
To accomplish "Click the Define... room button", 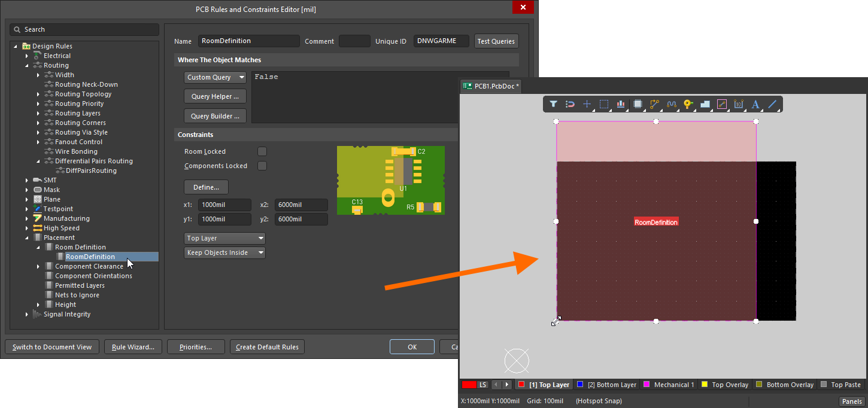I will coord(206,187).
